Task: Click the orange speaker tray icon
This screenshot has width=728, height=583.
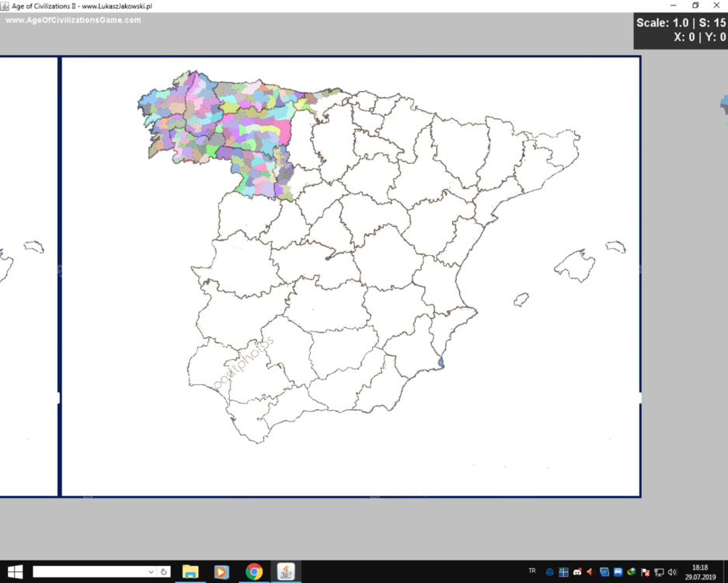Action: [590, 572]
